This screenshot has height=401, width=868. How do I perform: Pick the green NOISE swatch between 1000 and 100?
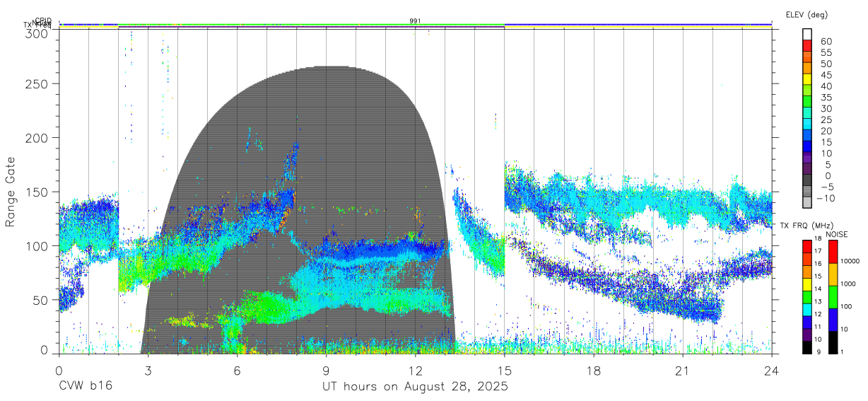pyautogui.click(x=833, y=296)
